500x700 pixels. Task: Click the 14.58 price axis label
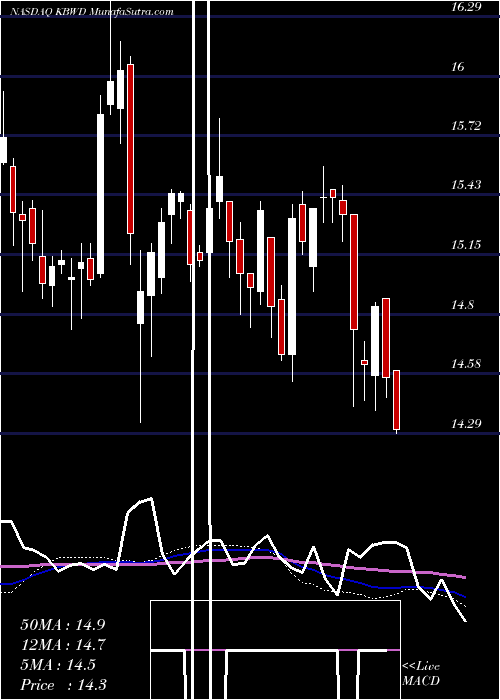point(468,364)
